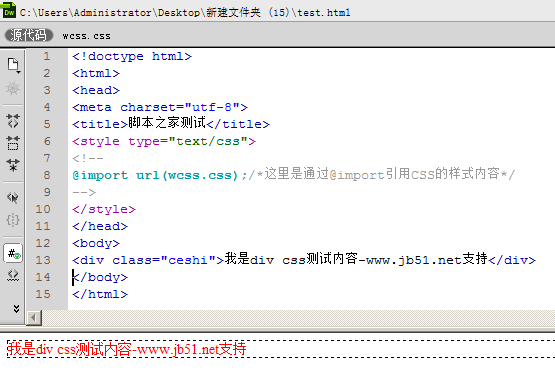This screenshot has width=555, height=373.
Task: Click the <style type="text/css"> line
Action: (164, 141)
